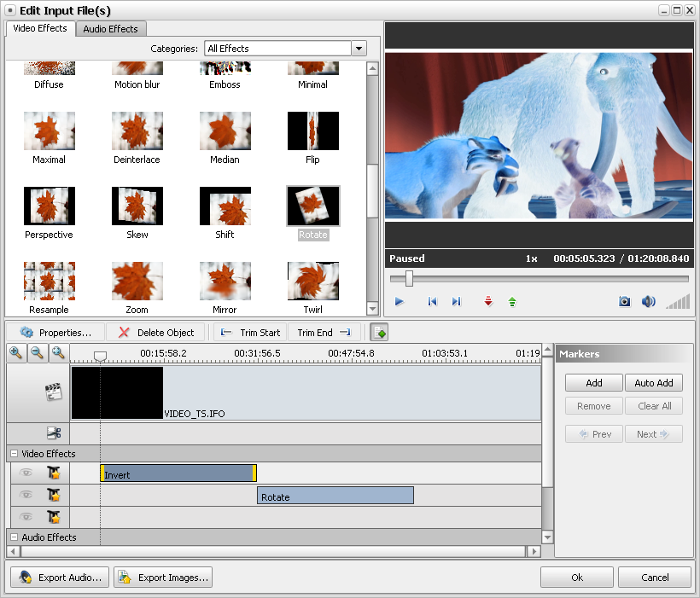
Task: Go to Prev marker
Action: coord(594,434)
